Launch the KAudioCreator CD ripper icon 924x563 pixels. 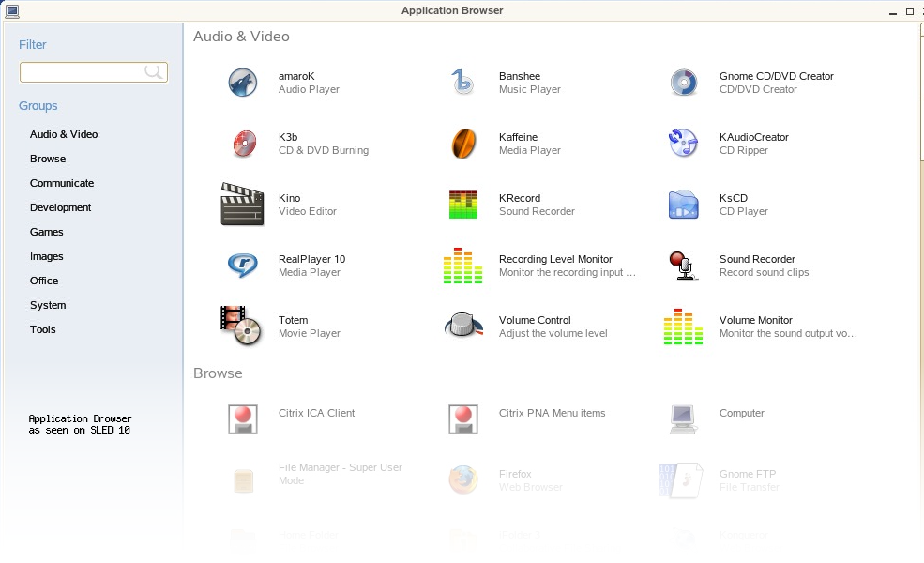pos(683,144)
